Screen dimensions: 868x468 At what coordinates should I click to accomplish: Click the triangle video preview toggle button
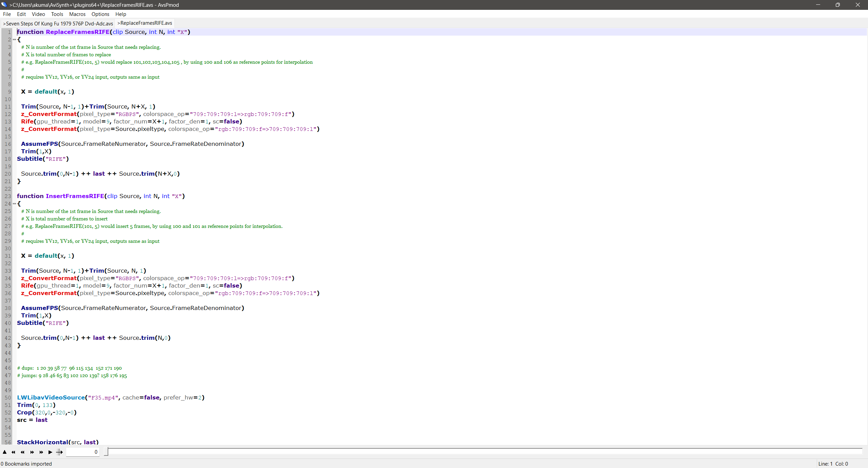(5, 452)
